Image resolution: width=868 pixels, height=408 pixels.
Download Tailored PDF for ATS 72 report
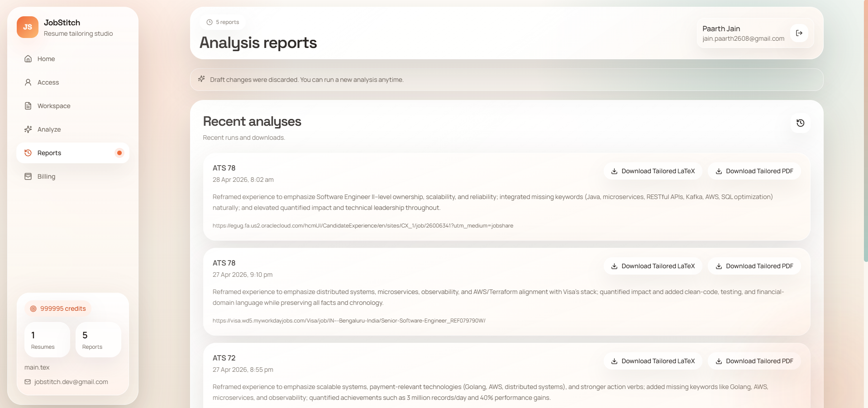point(754,361)
